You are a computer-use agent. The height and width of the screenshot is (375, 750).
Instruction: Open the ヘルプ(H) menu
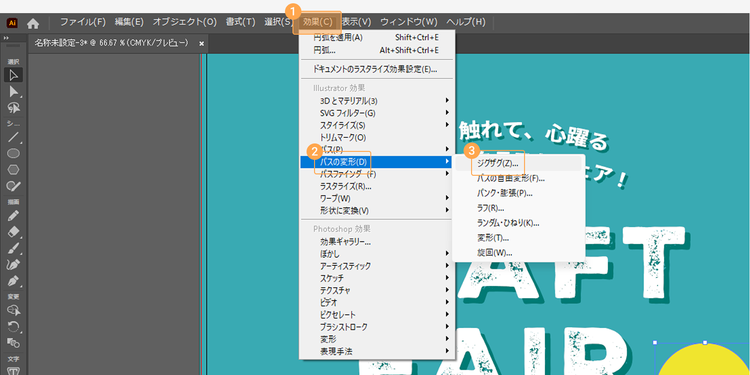(x=466, y=22)
